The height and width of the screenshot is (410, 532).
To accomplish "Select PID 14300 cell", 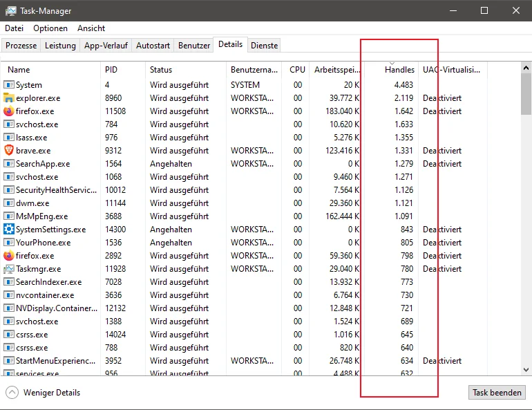I will (x=115, y=229).
